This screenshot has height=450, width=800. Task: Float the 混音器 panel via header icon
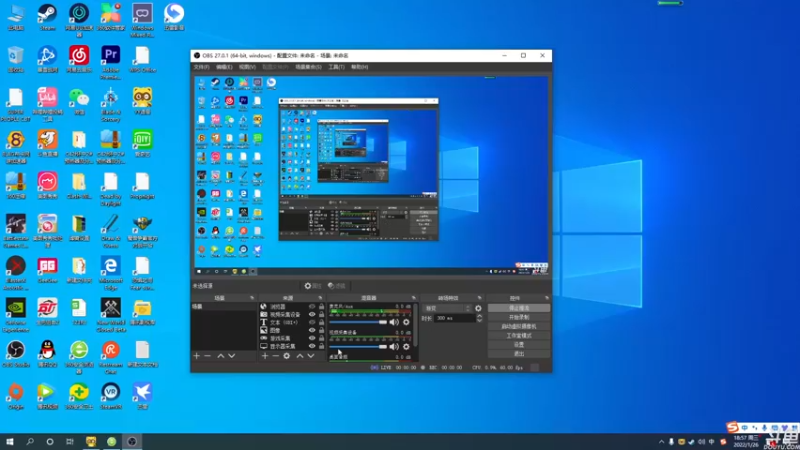413,298
